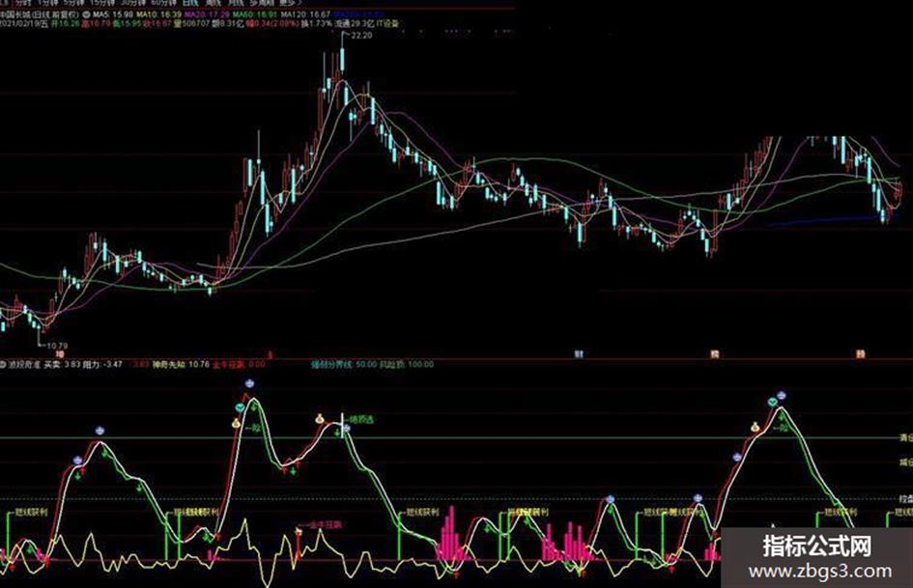Switch to the 月线 monthly tab
This screenshot has width=913, height=588.
click(x=238, y=3)
